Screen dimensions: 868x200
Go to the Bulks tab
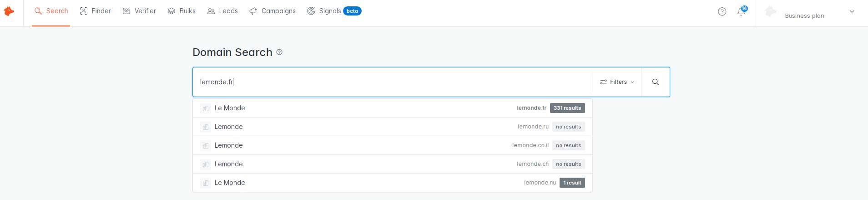(x=182, y=11)
